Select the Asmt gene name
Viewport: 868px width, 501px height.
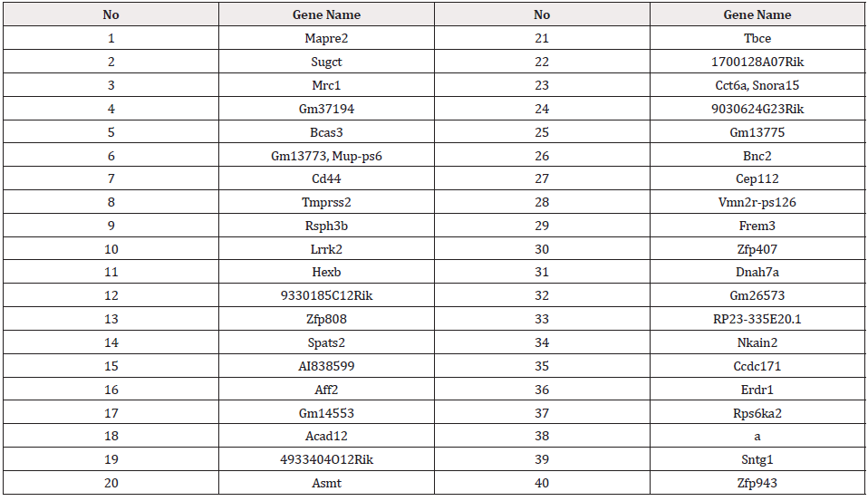[x=326, y=483]
